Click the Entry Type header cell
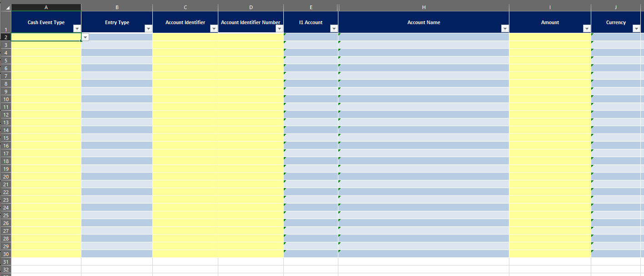644x276 pixels. pyautogui.click(x=117, y=22)
